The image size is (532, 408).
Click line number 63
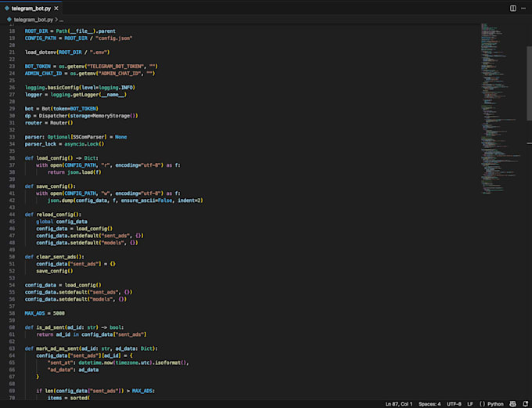pos(12,348)
